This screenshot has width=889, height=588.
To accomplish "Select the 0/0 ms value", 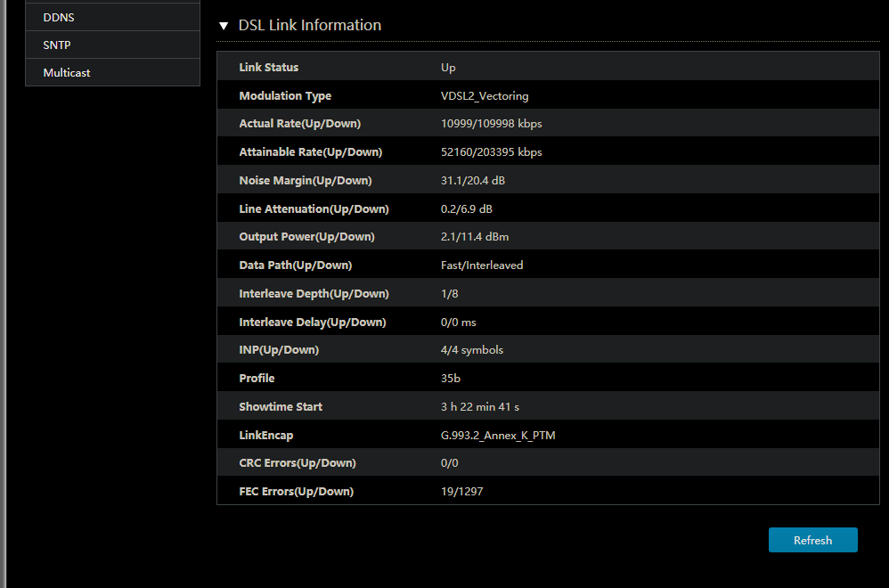I will pos(459,323).
